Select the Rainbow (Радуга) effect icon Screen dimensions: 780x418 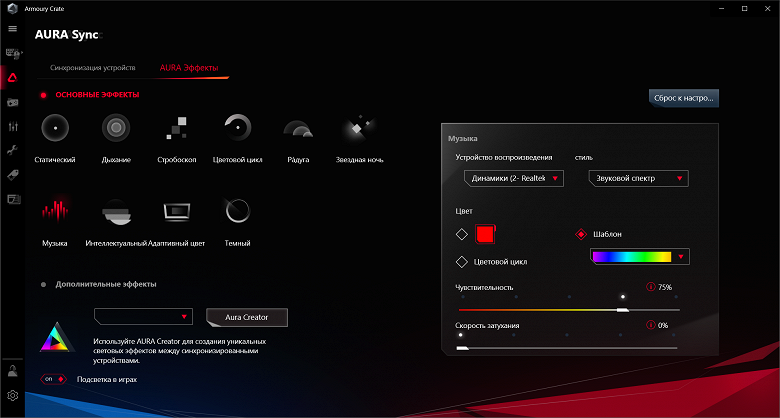(298, 128)
